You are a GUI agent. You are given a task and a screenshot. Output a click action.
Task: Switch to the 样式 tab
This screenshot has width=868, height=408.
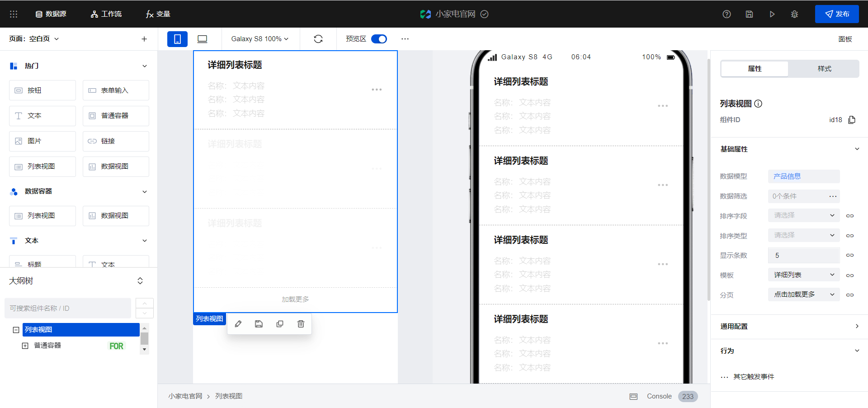click(x=824, y=69)
